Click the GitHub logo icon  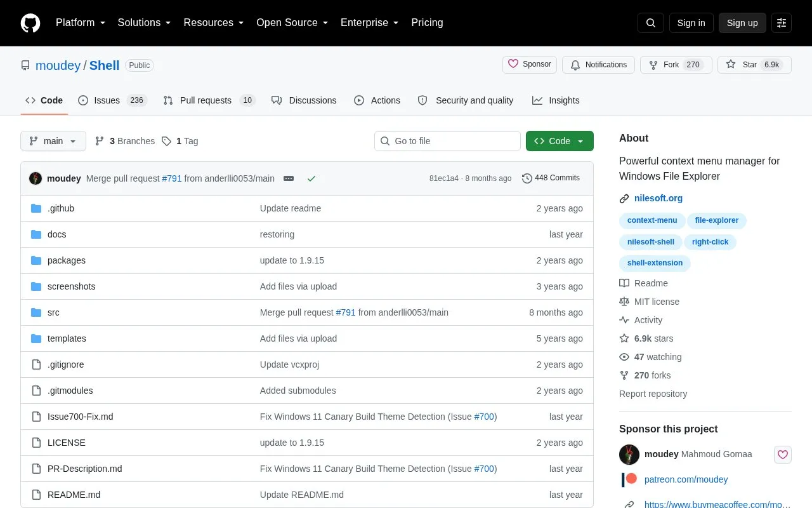(30, 23)
